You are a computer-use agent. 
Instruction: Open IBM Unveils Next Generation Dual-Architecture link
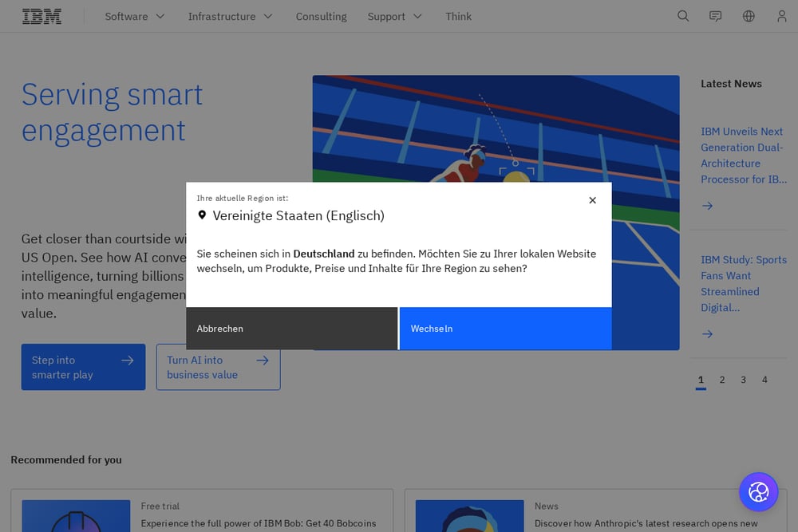[744, 155]
